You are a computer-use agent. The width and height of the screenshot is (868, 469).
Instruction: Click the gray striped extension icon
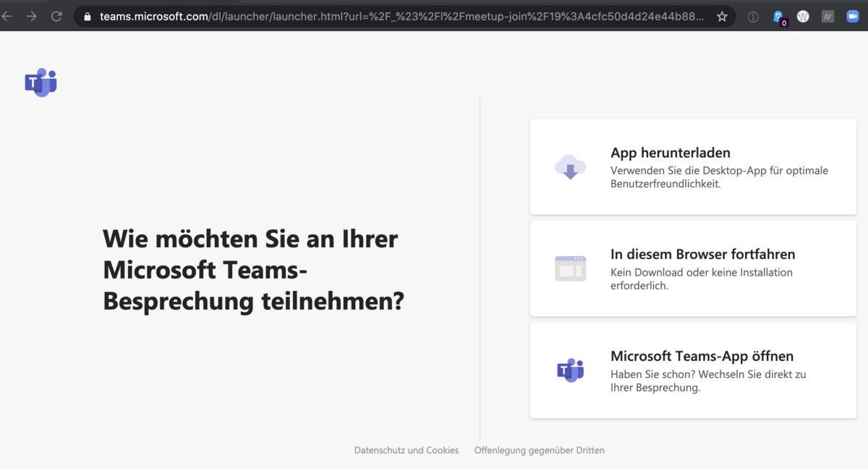point(827,17)
